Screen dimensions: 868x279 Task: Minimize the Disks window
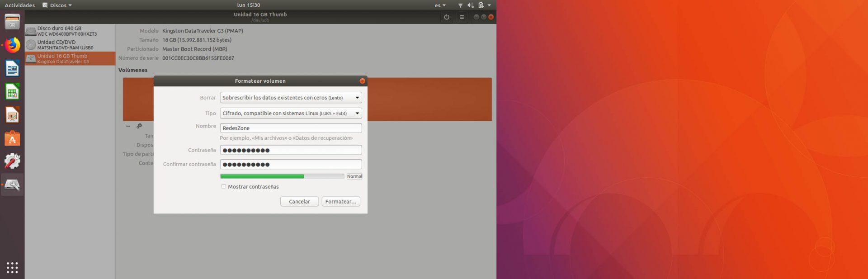(476, 17)
